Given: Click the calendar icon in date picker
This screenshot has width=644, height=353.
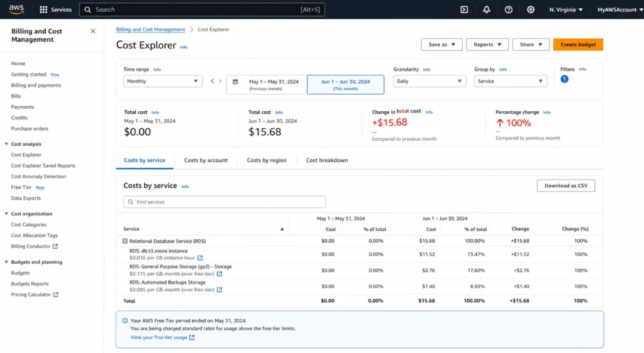Looking at the screenshot, I should coord(235,82).
